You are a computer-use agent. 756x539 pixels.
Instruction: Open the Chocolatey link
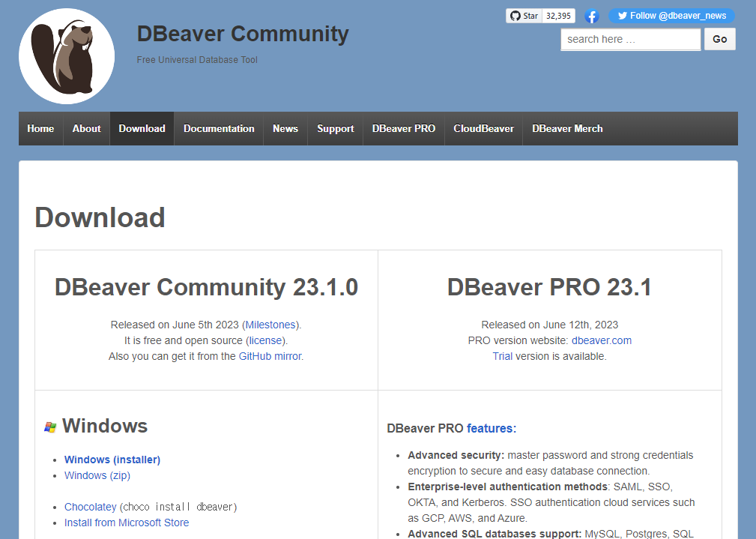coord(90,508)
